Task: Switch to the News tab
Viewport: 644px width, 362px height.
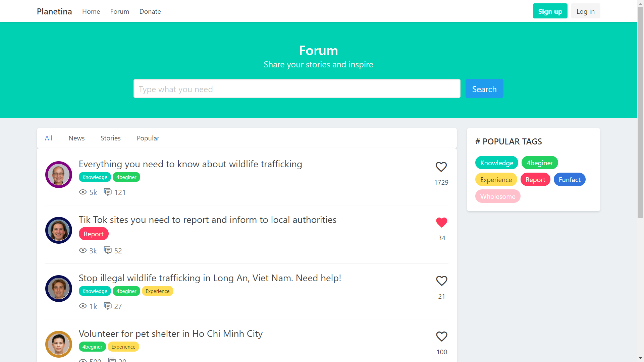Action: coord(76,138)
